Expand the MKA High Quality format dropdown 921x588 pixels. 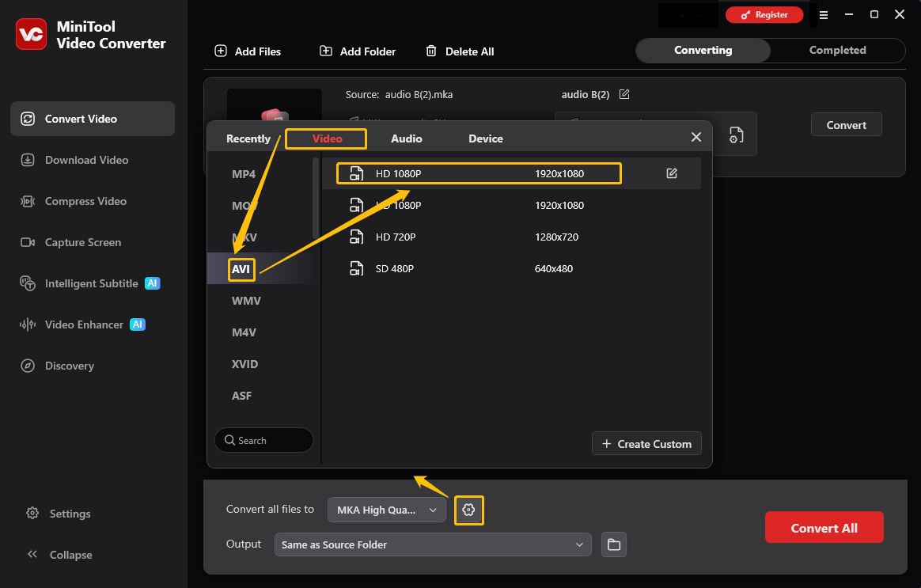click(x=386, y=510)
